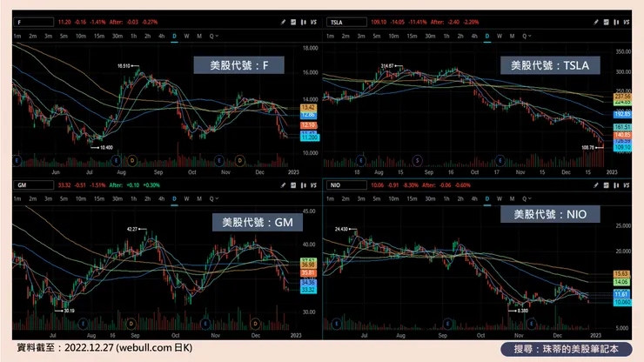The height and width of the screenshot is (362, 644).
Task: Click the GM ticker symbol input field
Action: point(34,185)
